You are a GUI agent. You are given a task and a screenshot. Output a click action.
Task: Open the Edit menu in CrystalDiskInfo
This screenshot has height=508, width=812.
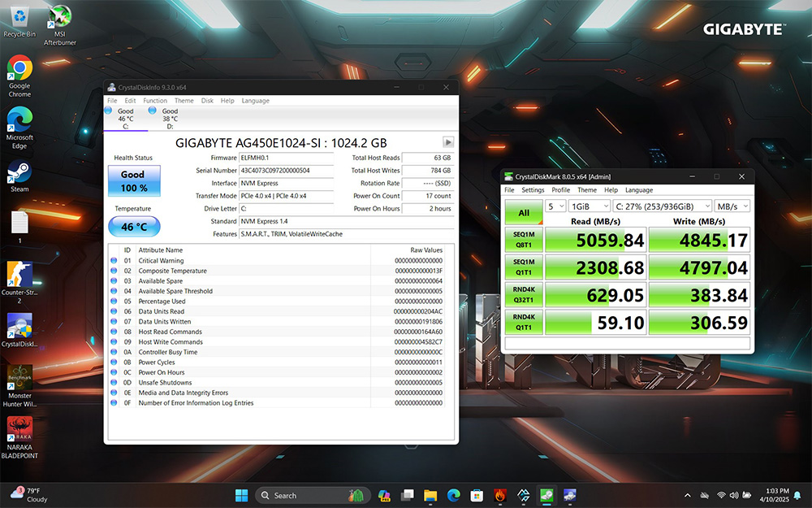(130, 101)
